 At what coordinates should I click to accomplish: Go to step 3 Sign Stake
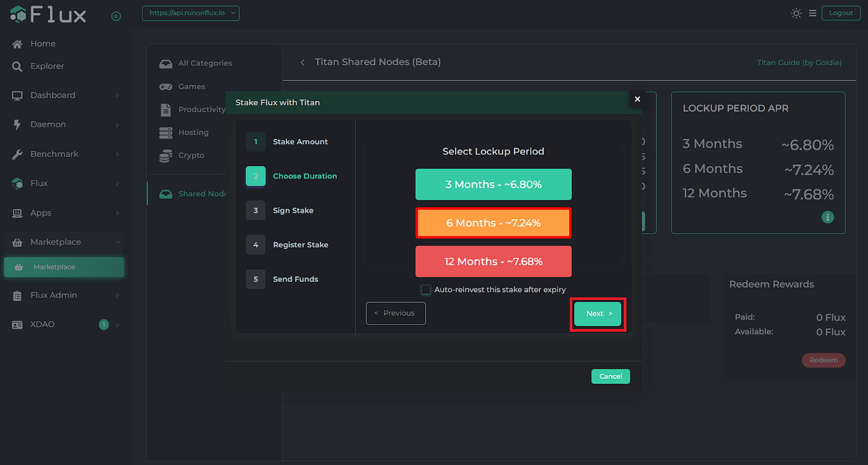point(280,211)
